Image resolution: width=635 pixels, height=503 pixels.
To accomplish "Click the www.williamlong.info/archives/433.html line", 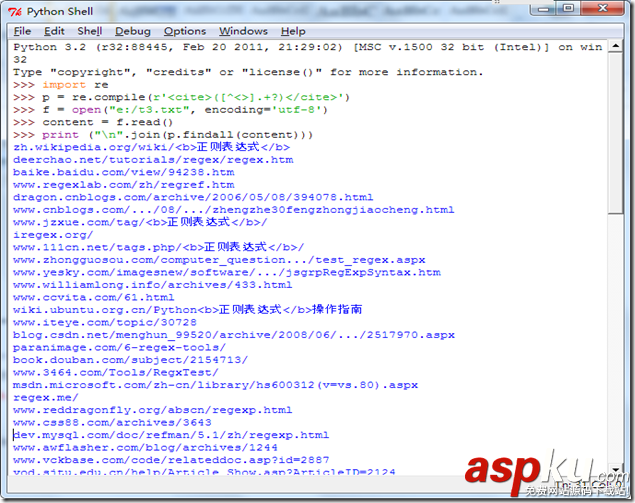I will (x=152, y=285).
